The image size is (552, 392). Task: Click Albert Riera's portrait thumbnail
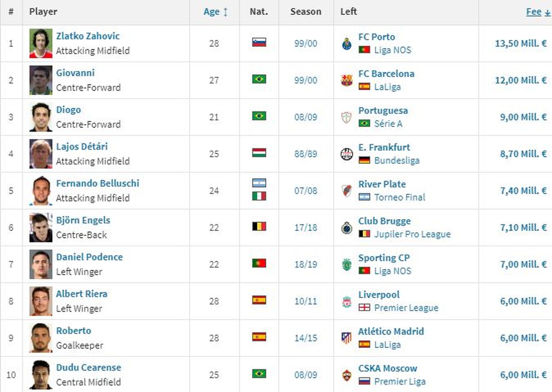tap(41, 301)
